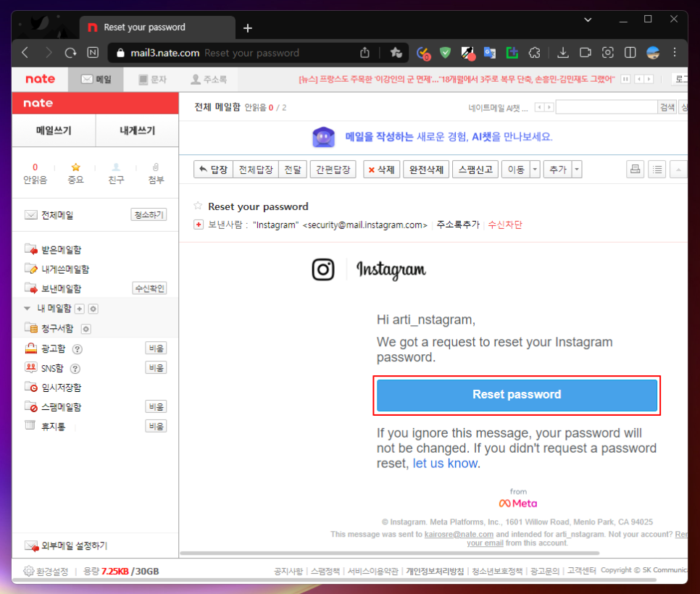Image resolution: width=700 pixels, height=594 pixels.
Task: Open the 이동 dropdown arrow
Action: point(535,169)
